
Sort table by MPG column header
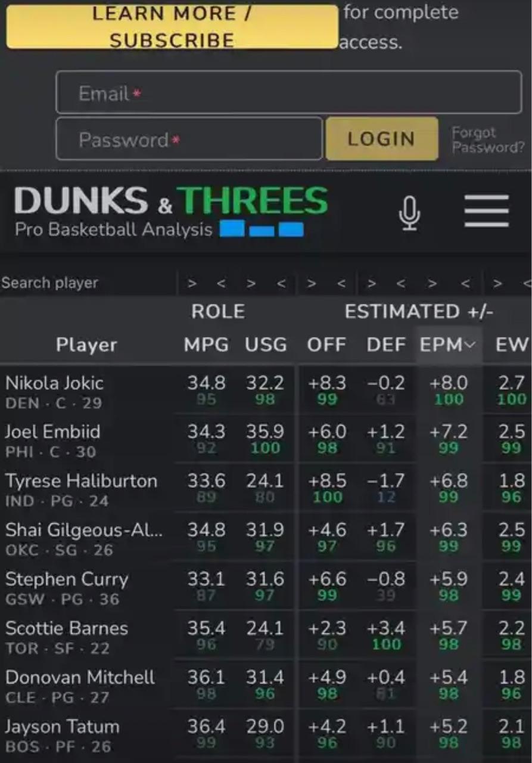206,345
